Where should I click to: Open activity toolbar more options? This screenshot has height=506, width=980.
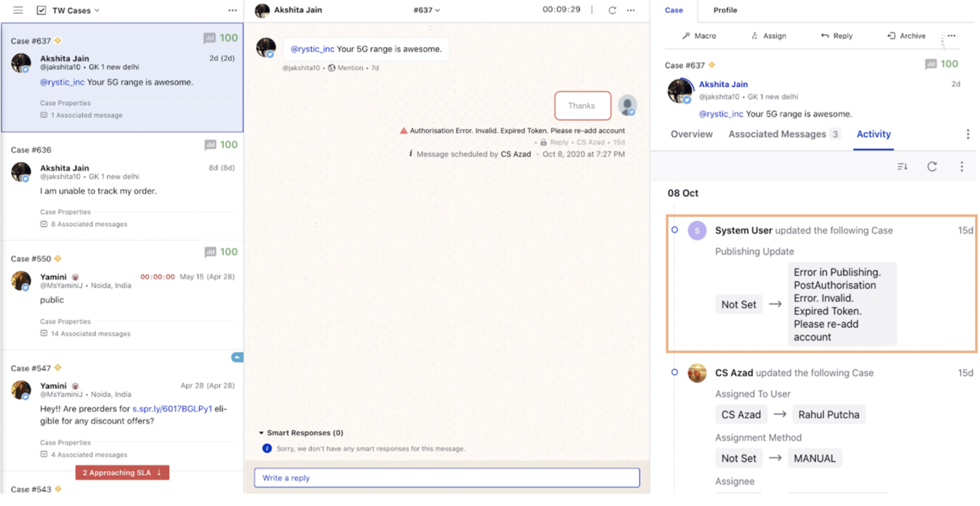(x=962, y=166)
